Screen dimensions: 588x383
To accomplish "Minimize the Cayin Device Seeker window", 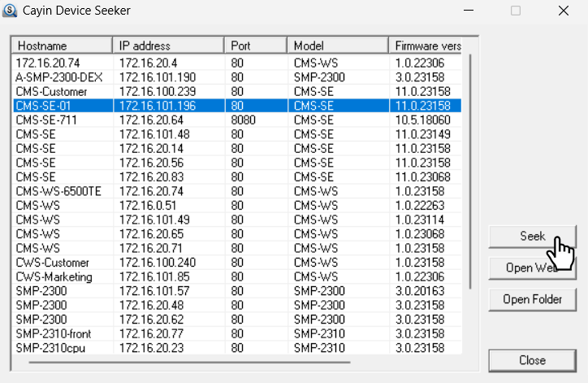I will tap(469, 11).
